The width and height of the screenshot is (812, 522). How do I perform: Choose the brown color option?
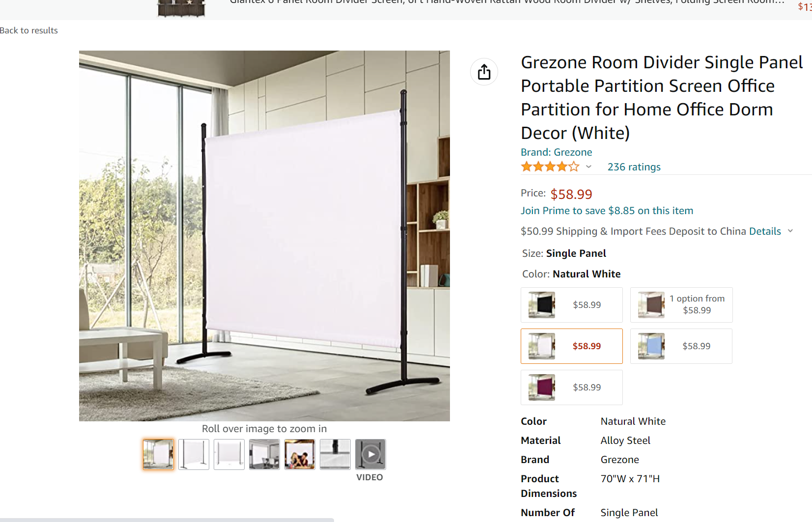(x=681, y=305)
